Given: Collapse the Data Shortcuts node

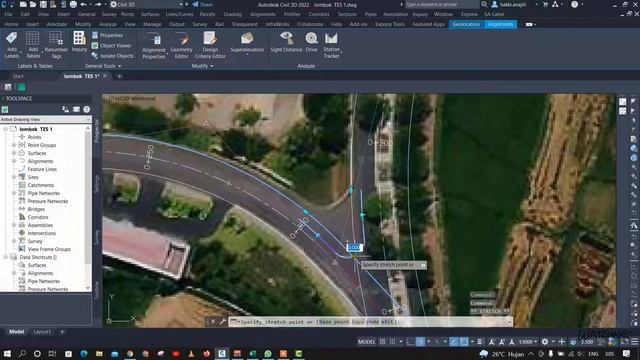Looking at the screenshot, I should click(6, 257).
